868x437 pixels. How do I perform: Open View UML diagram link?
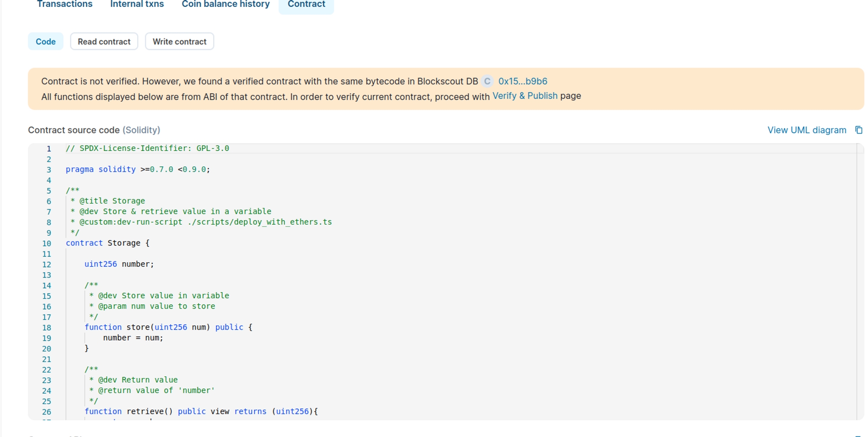click(x=807, y=130)
